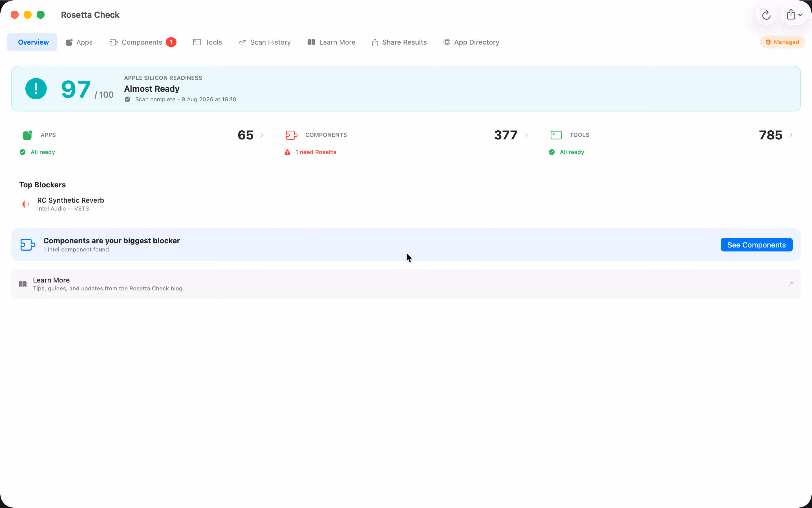The width and height of the screenshot is (812, 508).
Task: Click the Tools count 785
Action: pos(770,135)
